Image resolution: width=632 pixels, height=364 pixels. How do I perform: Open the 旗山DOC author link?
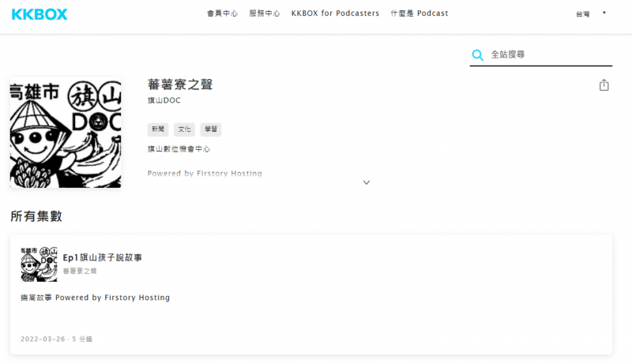(164, 100)
